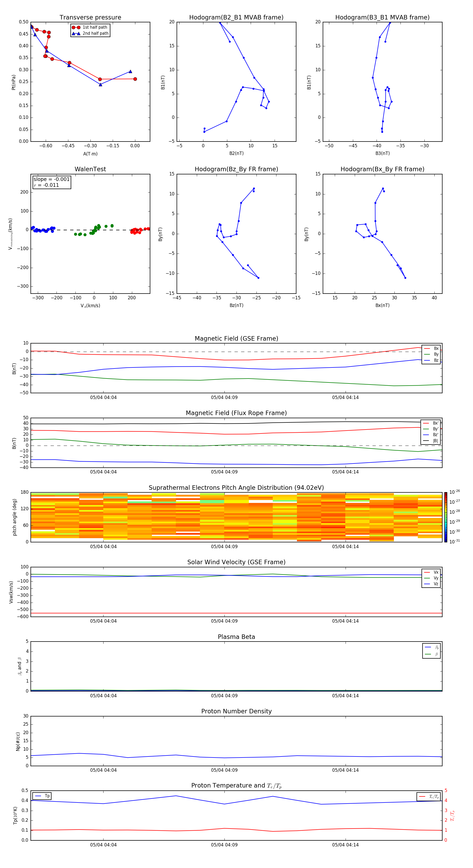Click the 10^-26 colorbar tick label
473x868 pixels.
455,492
